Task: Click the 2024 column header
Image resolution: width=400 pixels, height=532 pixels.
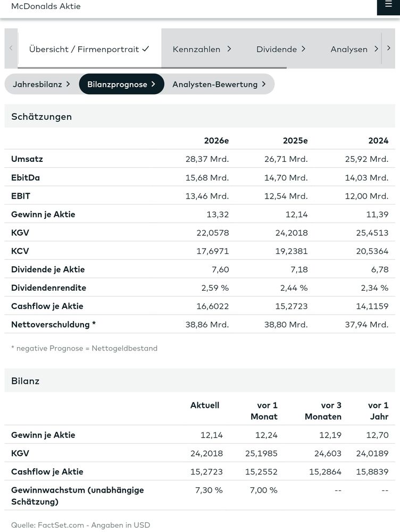Action: pos(378,141)
